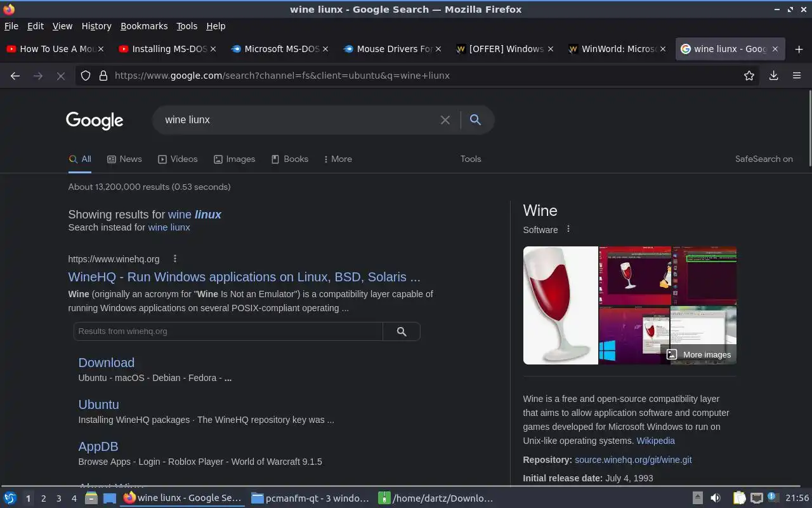View site security padlock info
812x508 pixels.
point(103,76)
